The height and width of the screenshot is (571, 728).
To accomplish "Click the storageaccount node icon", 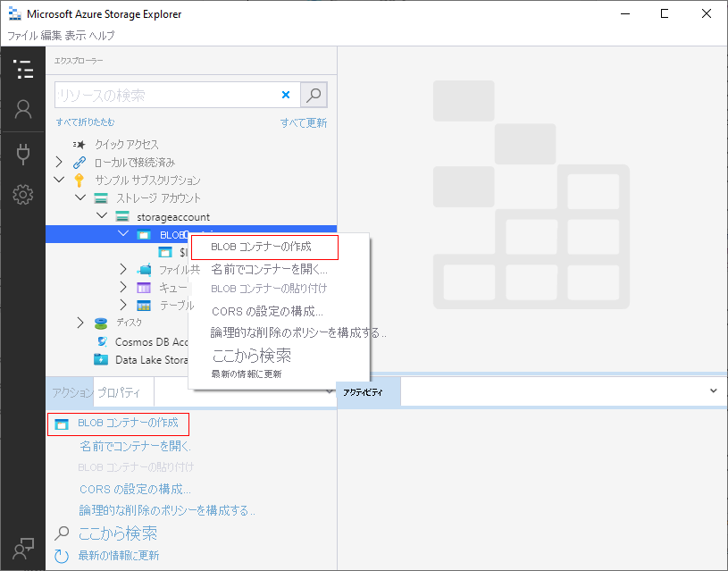I will pos(122,216).
